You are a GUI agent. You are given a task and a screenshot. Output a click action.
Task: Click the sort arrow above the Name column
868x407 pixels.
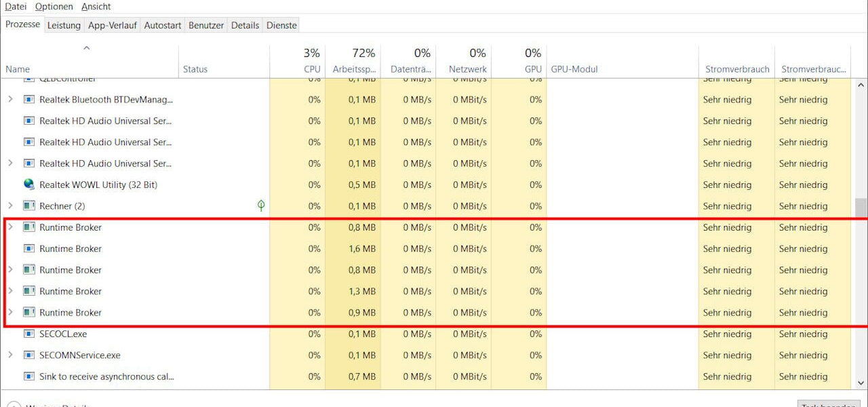click(86, 48)
